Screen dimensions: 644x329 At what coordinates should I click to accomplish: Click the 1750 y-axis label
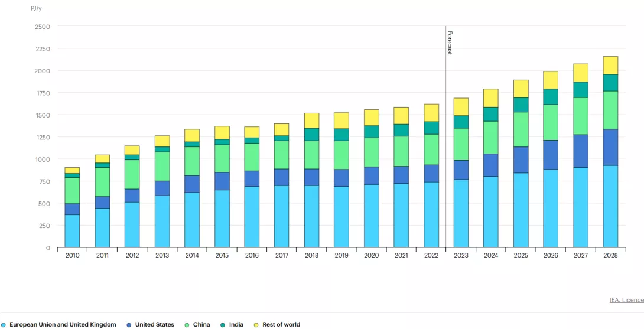pyautogui.click(x=43, y=93)
